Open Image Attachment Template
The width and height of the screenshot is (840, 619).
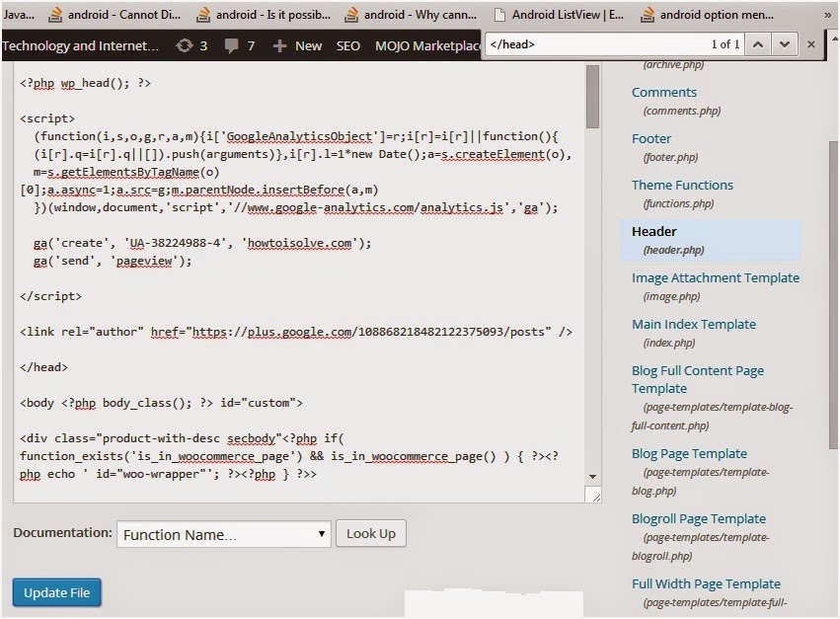click(716, 277)
